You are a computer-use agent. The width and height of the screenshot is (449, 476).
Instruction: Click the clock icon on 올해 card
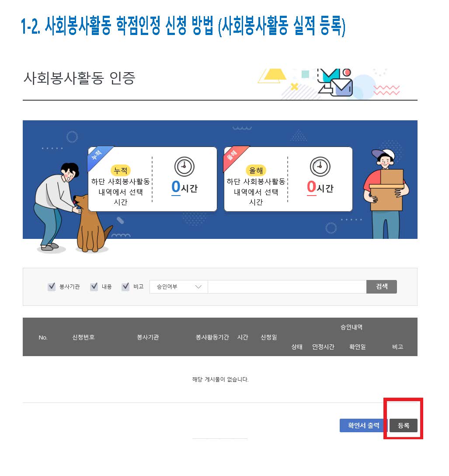tap(320, 167)
